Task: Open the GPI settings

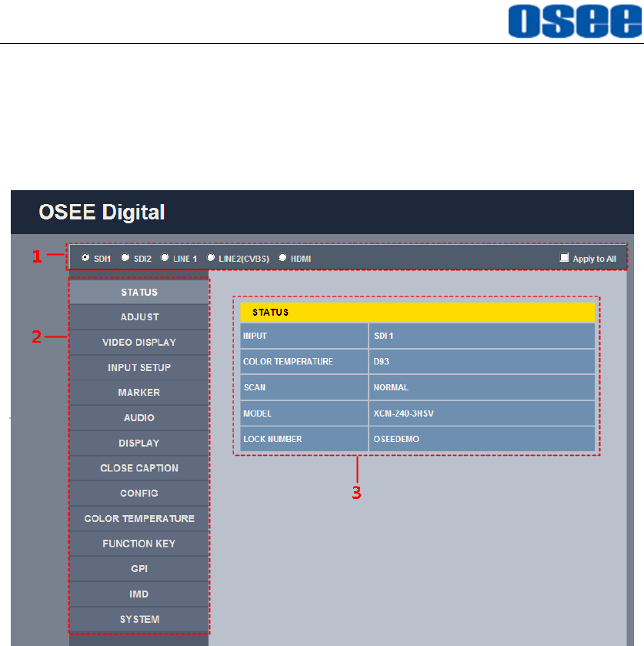Action: tap(139, 569)
